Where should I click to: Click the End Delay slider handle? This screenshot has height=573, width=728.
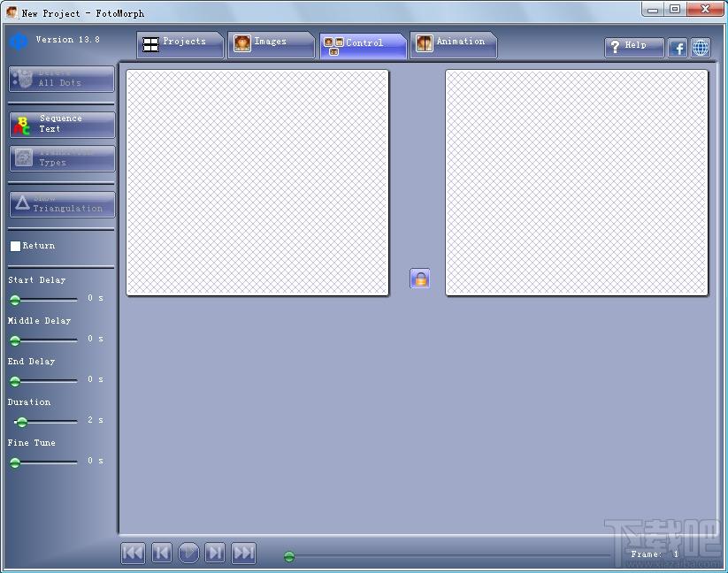tap(15, 381)
